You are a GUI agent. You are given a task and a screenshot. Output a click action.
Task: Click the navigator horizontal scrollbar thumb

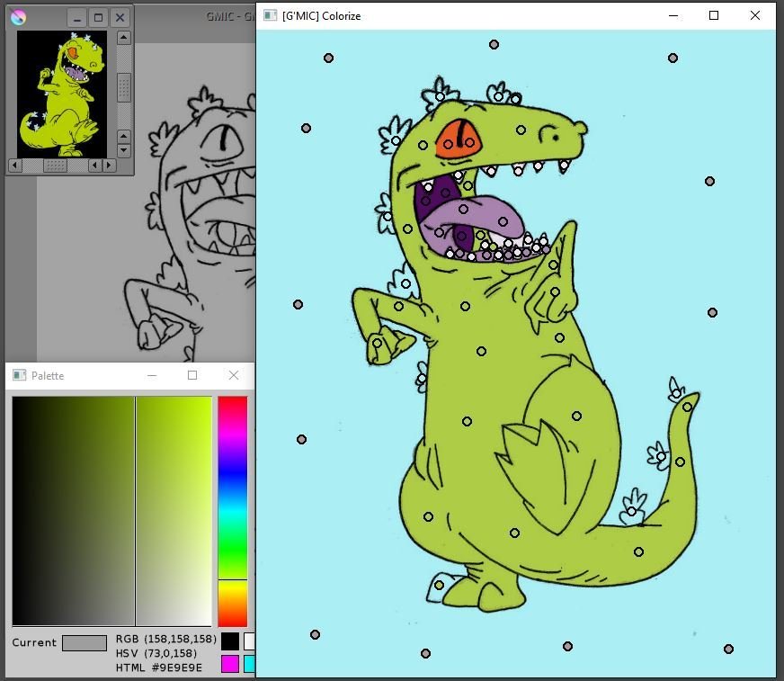point(55,166)
